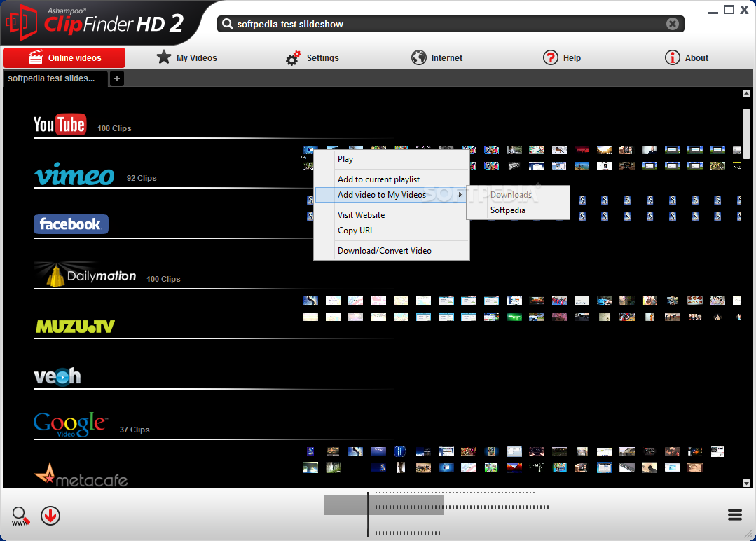Click the My Videos star icon
The width and height of the screenshot is (756, 541).
point(164,57)
